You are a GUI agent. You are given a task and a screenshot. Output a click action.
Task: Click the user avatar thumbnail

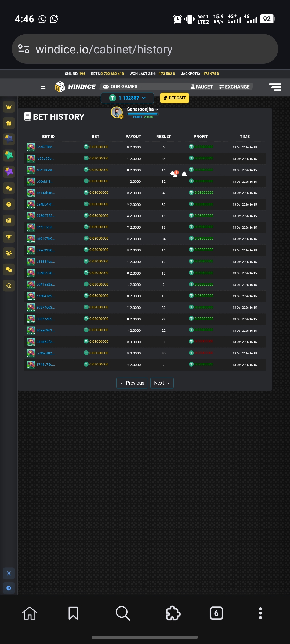tap(117, 112)
